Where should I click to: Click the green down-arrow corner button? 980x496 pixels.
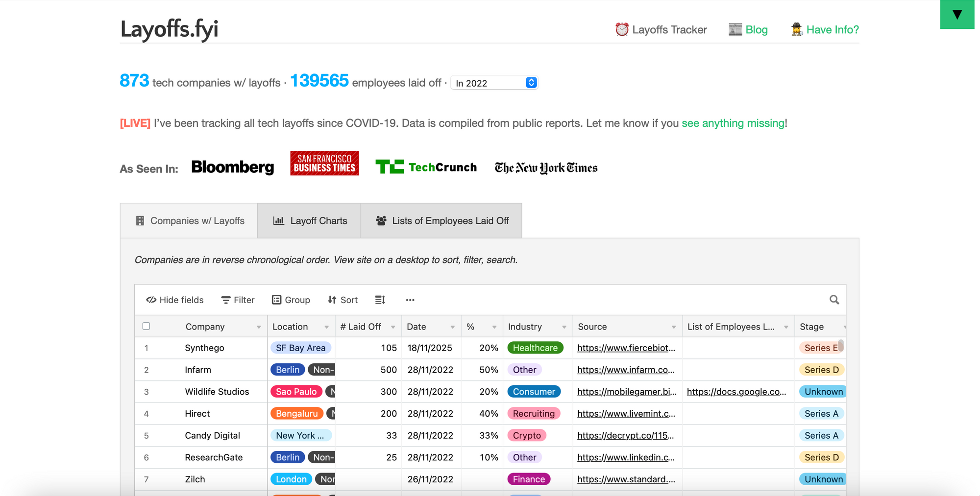point(957,14)
